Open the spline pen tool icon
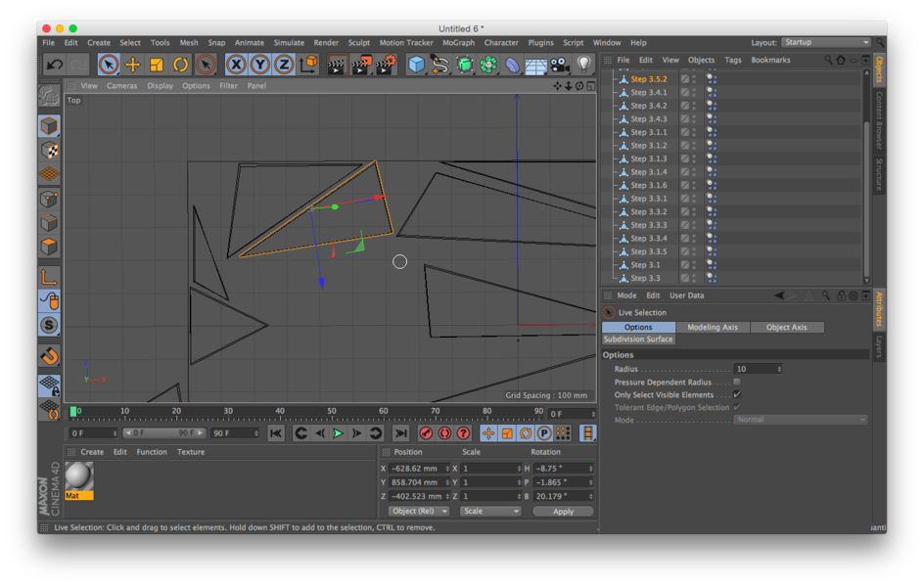This screenshot has height=587, width=924. coord(439,65)
